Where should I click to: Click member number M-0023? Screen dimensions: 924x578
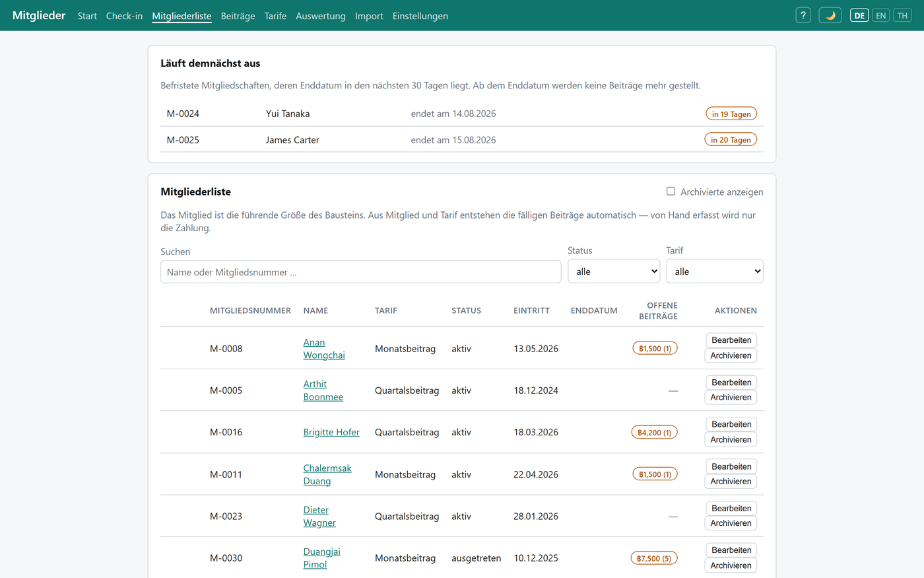(226, 516)
